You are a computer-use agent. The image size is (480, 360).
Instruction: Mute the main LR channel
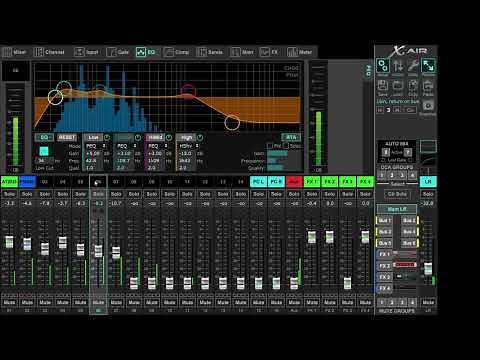pyautogui.click(x=428, y=302)
